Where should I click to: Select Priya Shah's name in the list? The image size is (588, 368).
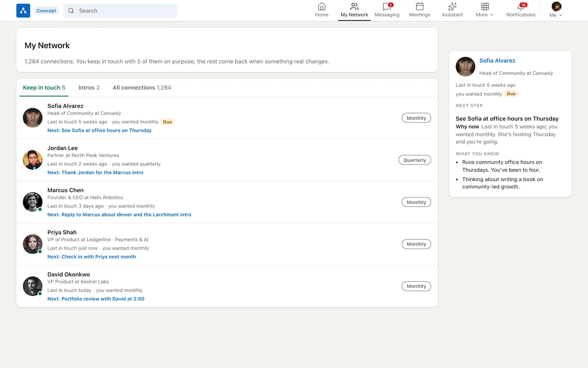point(62,232)
